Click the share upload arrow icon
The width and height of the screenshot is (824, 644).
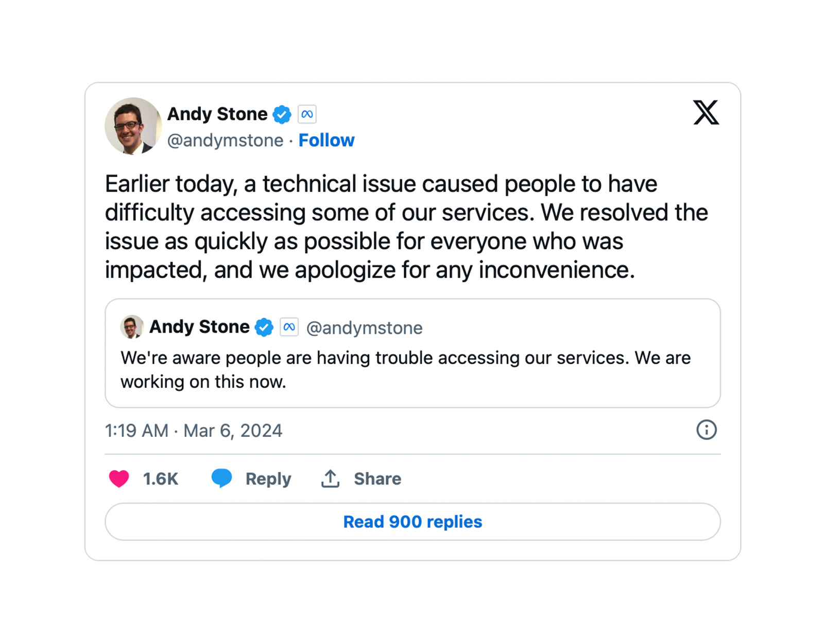pyautogui.click(x=330, y=479)
